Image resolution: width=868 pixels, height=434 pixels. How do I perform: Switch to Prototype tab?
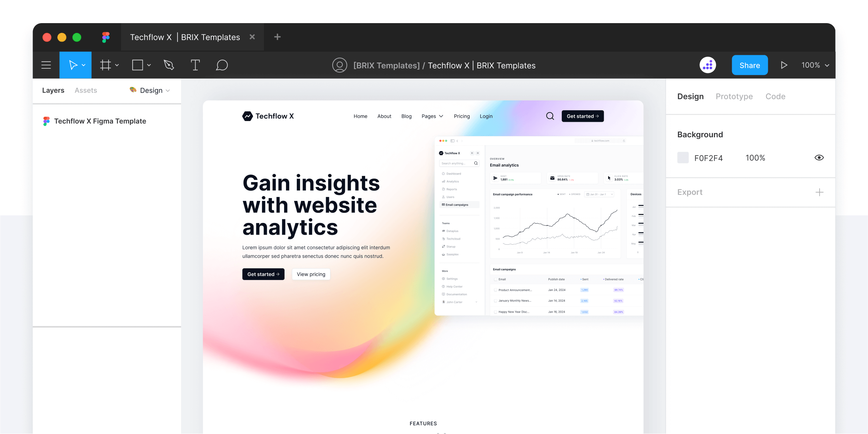[734, 96]
